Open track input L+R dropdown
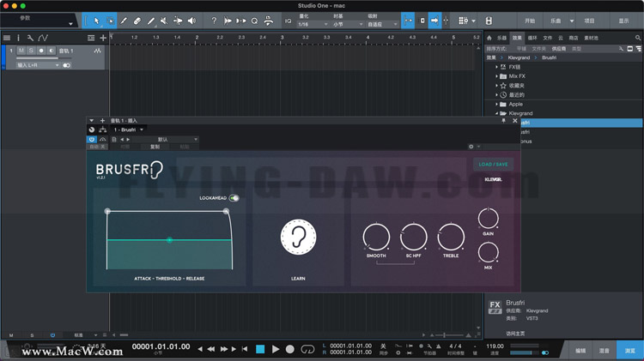The height and width of the screenshot is (361, 644). tap(38, 65)
